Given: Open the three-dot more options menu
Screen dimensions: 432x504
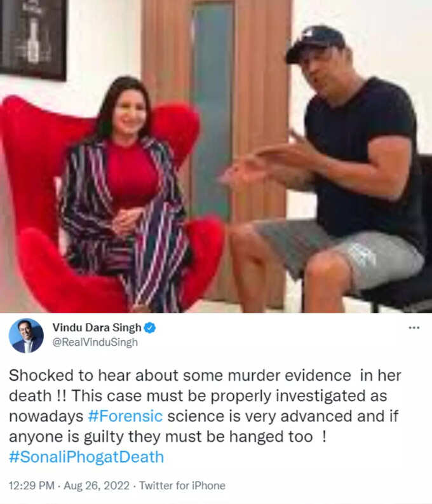Looking at the screenshot, I should click(x=414, y=327).
